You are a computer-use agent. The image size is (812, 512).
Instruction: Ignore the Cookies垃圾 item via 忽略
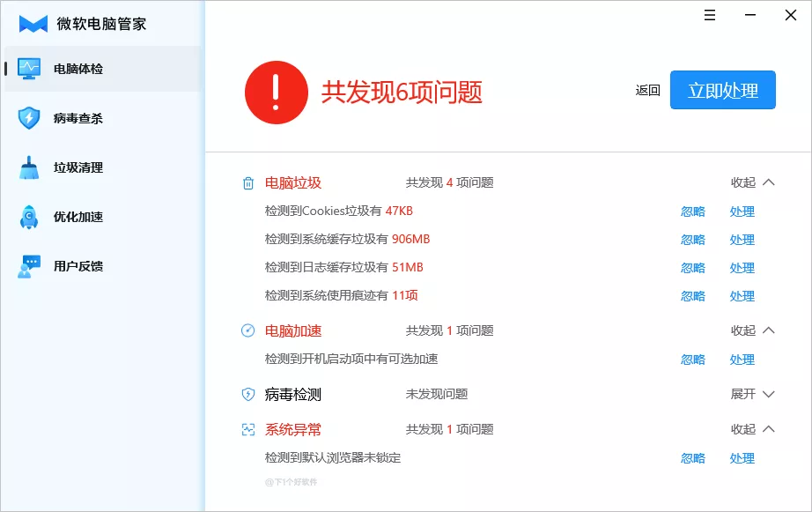pyautogui.click(x=693, y=211)
